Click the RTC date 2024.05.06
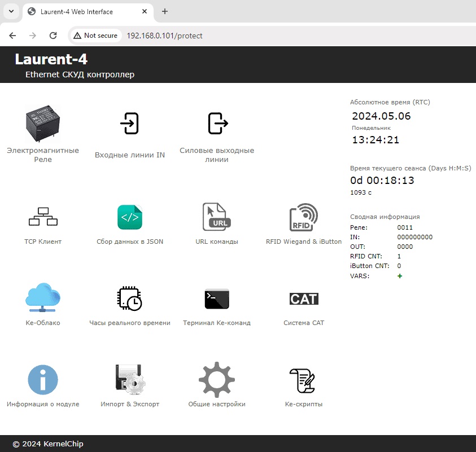The height and width of the screenshot is (452, 476). coord(381,116)
